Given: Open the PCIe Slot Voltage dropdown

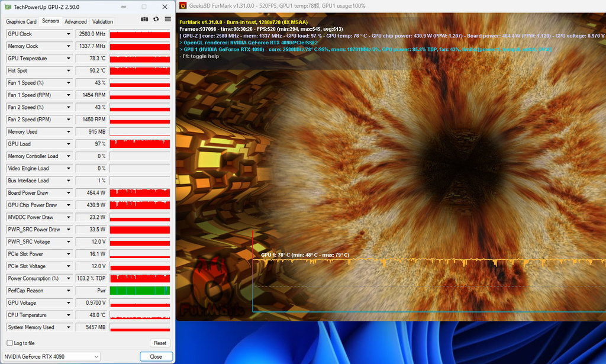Looking at the screenshot, I should (69, 266).
